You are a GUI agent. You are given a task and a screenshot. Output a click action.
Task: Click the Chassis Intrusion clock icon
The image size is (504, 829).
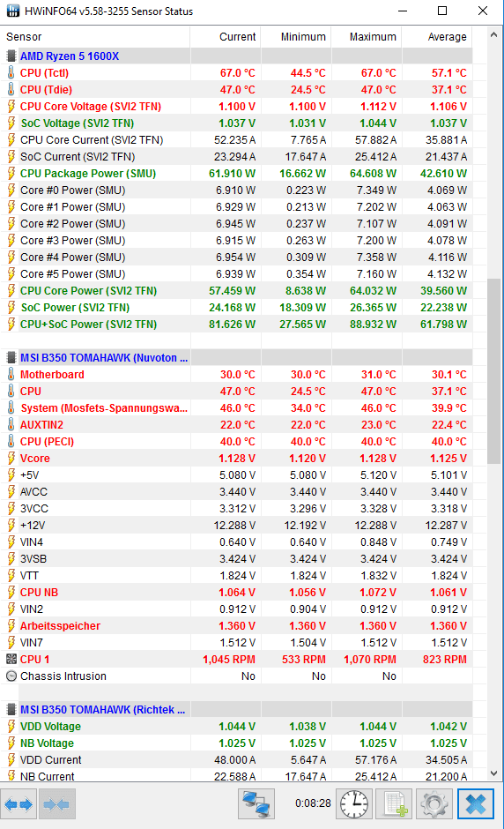[x=11, y=676]
